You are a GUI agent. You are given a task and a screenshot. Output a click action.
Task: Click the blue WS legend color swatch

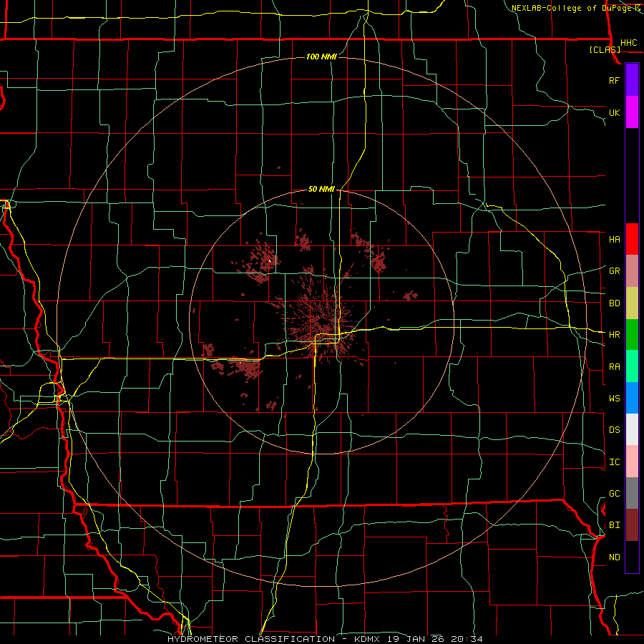pos(632,398)
